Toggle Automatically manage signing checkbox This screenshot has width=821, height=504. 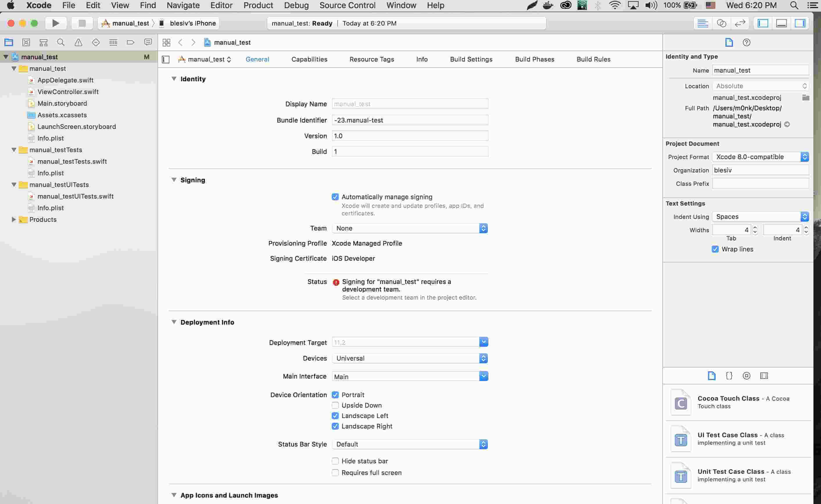(x=335, y=196)
